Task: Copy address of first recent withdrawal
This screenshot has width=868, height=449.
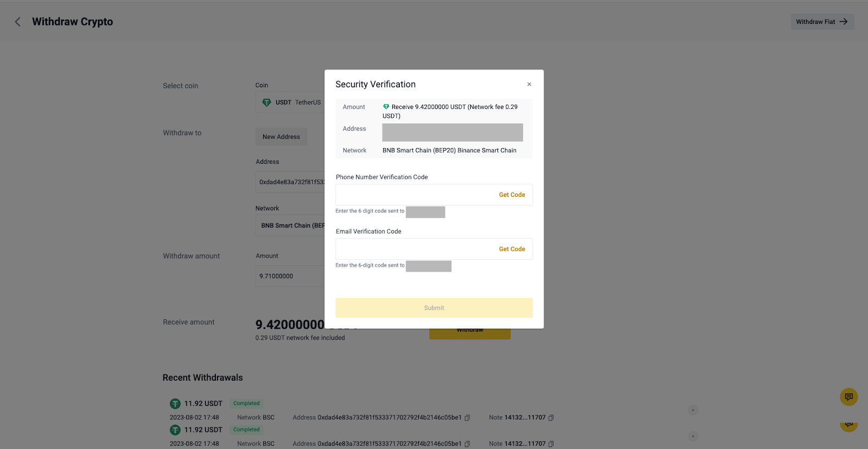Action: 467,418
